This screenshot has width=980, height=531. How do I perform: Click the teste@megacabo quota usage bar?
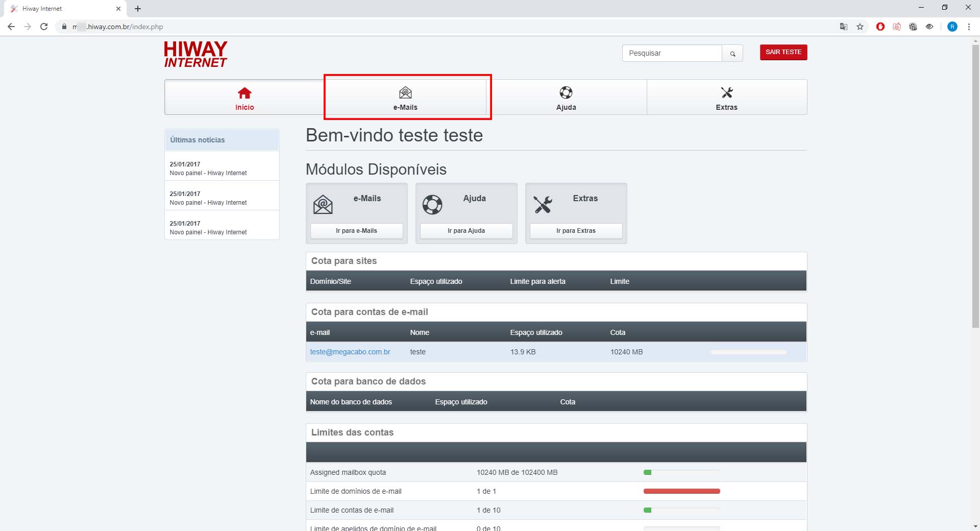pos(749,352)
